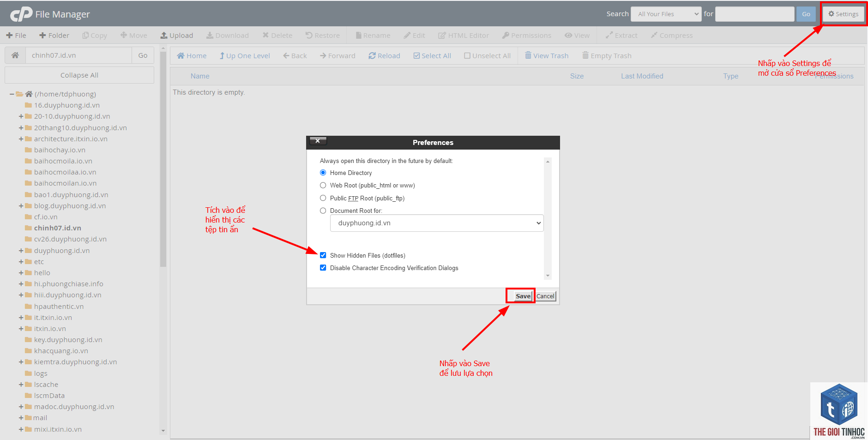Expand the hello folder node
This screenshot has height=440, width=868.
(21, 273)
